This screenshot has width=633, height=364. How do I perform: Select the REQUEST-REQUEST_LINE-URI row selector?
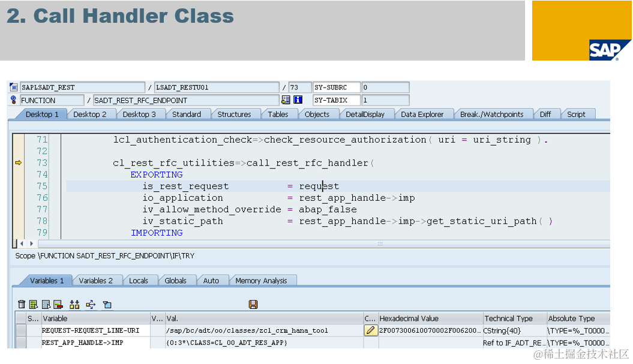point(21,330)
